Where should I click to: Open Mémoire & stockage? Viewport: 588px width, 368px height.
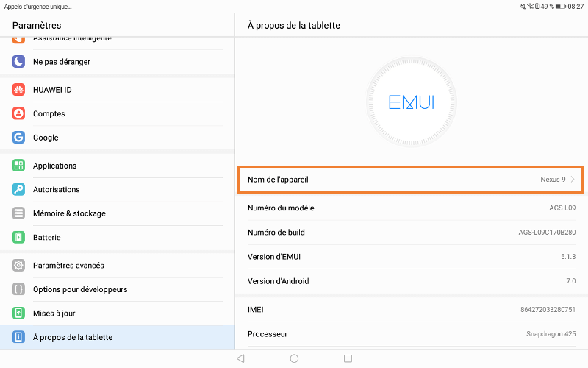pyautogui.click(x=118, y=213)
